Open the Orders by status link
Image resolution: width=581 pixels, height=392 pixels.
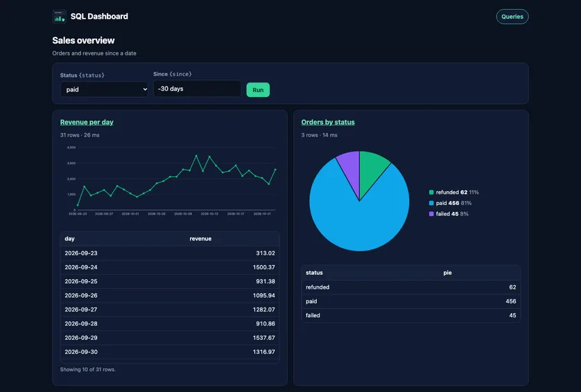click(x=328, y=122)
